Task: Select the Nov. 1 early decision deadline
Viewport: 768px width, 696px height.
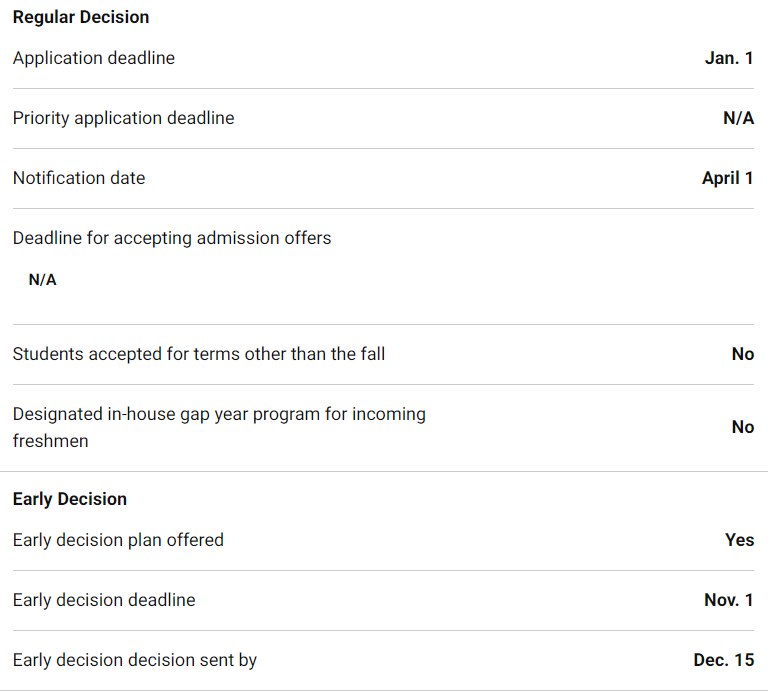Action: (728, 600)
